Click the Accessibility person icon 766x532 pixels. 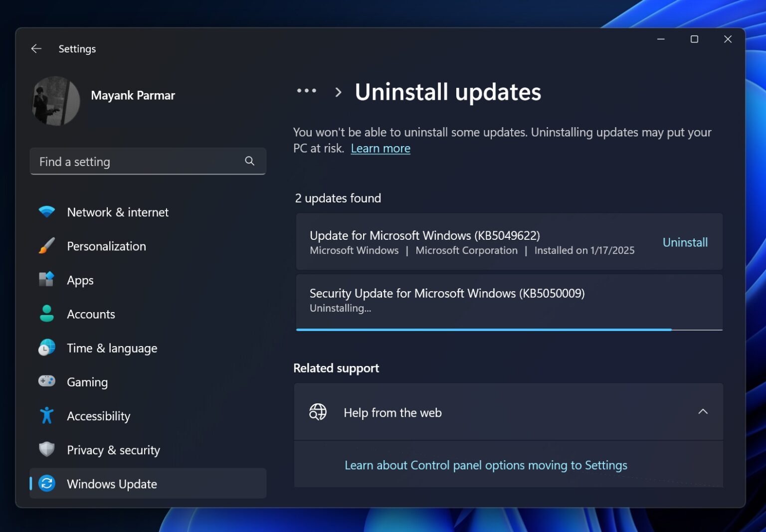tap(46, 415)
